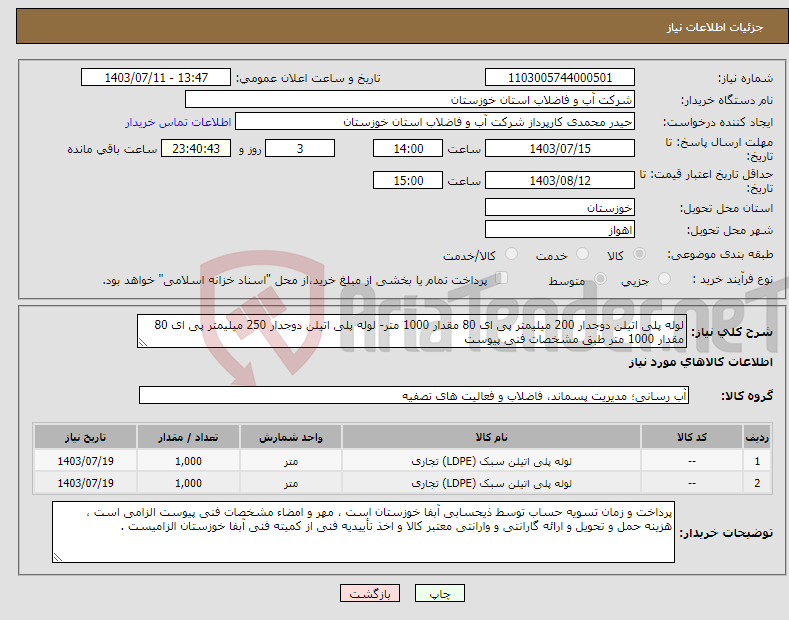Image resolution: width=789 pixels, height=620 pixels.
Task: Click the price validity date 1403/08/12
Action: point(560,180)
